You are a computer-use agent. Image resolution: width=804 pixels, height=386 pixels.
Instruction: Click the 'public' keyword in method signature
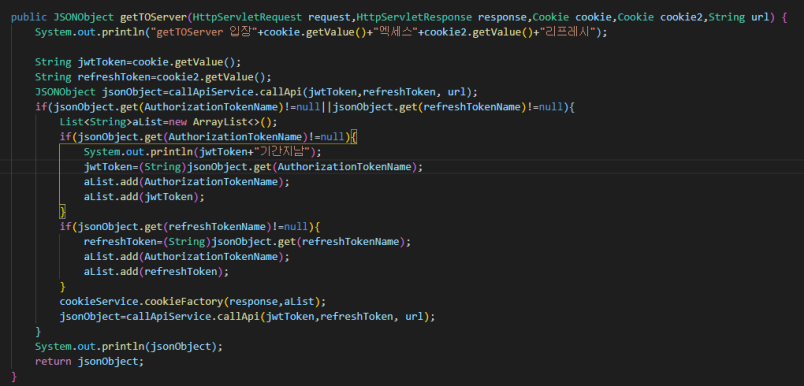[29, 17]
